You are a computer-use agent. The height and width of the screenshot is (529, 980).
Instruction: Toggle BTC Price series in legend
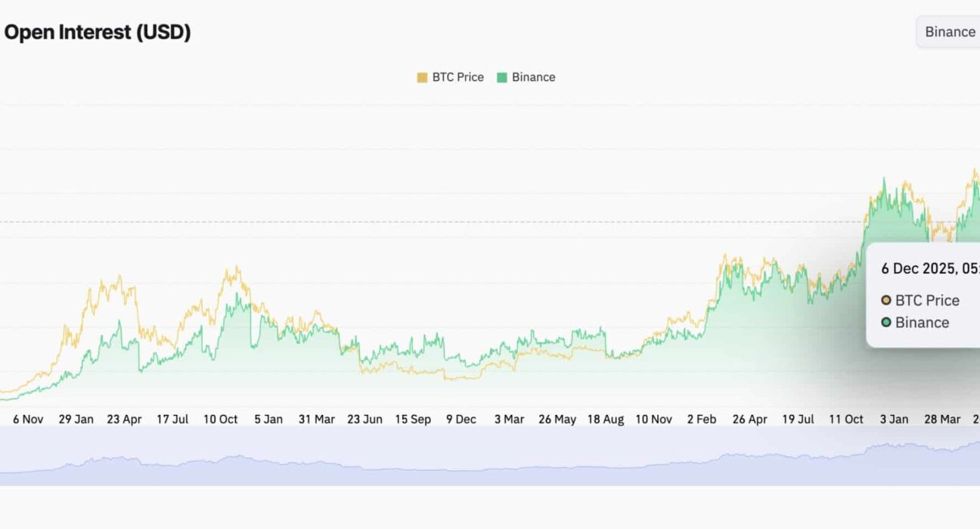(457, 77)
